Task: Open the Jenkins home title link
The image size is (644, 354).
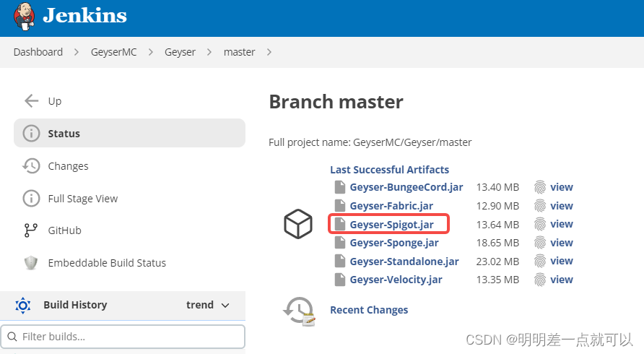Action: [84, 16]
